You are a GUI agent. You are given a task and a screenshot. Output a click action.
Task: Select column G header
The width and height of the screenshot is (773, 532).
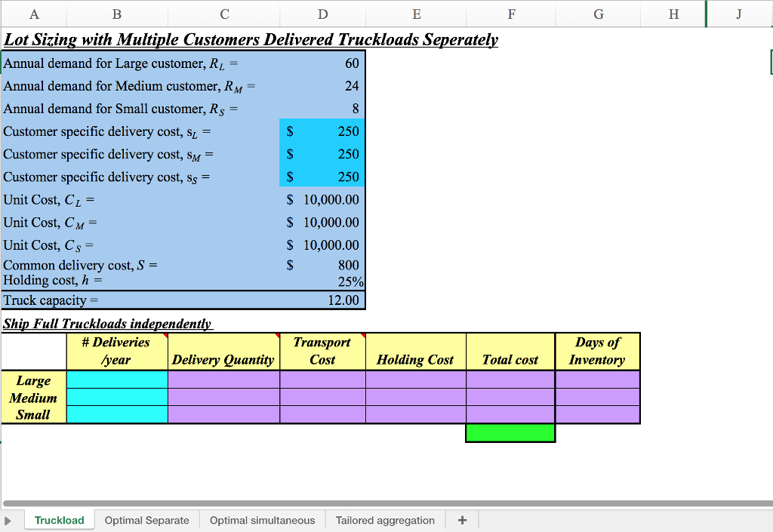(599, 14)
